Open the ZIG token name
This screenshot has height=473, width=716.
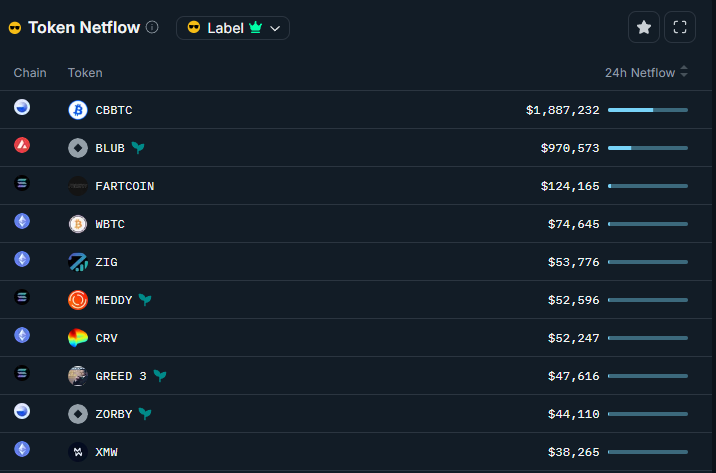point(106,262)
